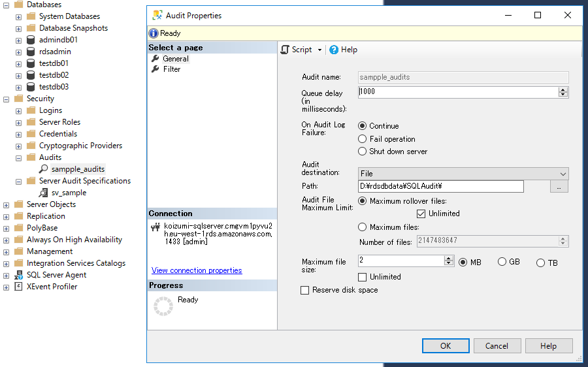Click the Script toolbar icon
This screenshot has height=367, width=588.
coord(286,50)
